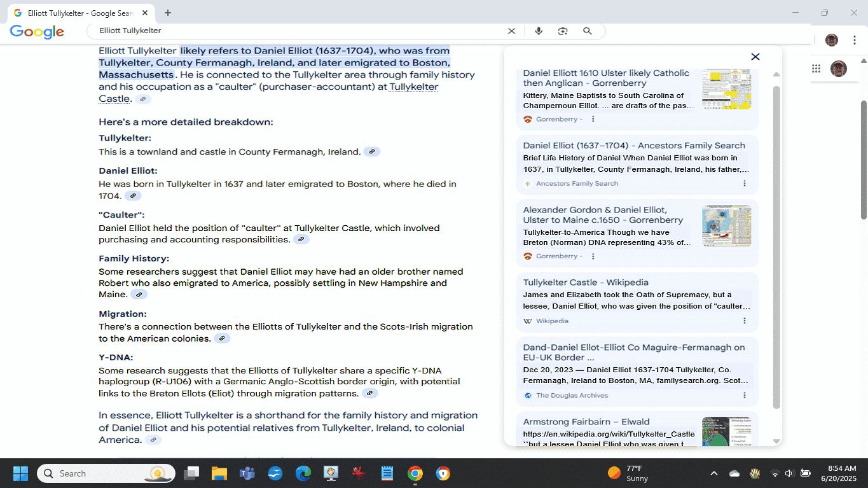868x488 pixels.
Task: Open Task View on taskbar
Action: click(191, 473)
